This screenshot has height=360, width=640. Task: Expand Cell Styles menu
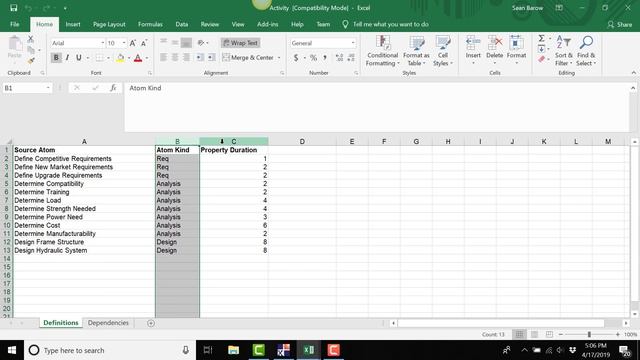click(x=442, y=51)
